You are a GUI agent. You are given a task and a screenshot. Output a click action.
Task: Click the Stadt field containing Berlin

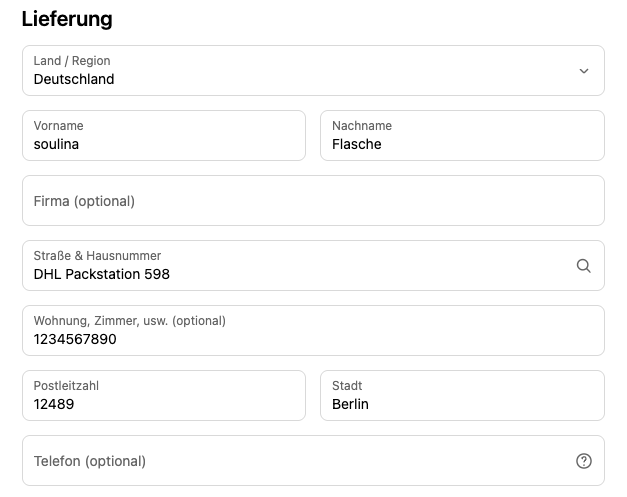tap(462, 395)
